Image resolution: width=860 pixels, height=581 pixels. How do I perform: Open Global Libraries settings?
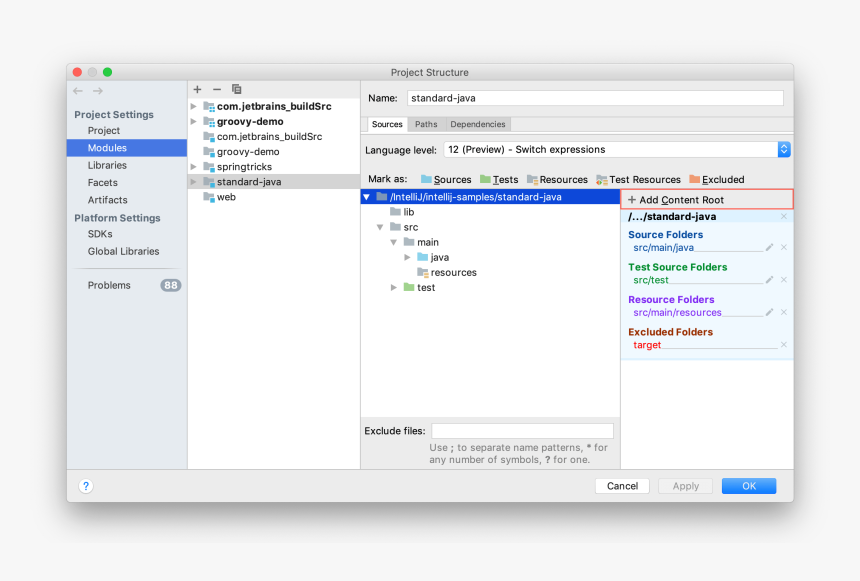(x=123, y=251)
